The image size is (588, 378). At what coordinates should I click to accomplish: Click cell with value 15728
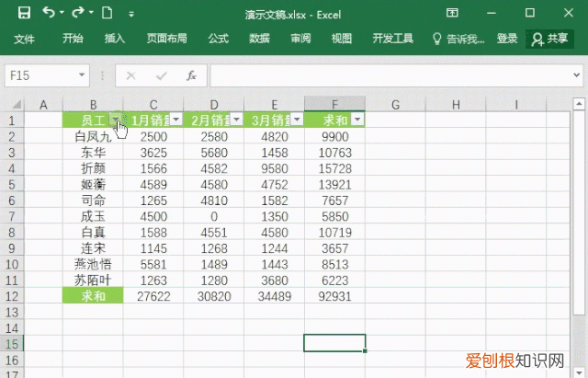334,168
